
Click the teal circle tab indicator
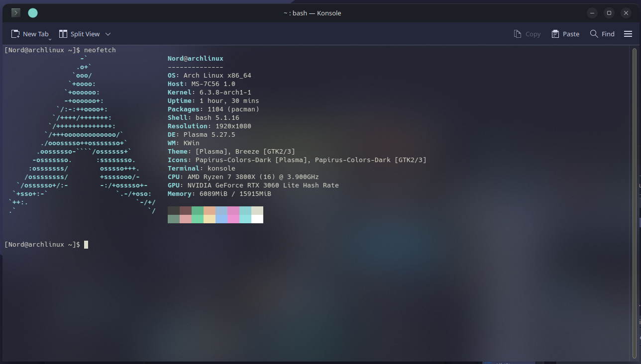click(32, 12)
